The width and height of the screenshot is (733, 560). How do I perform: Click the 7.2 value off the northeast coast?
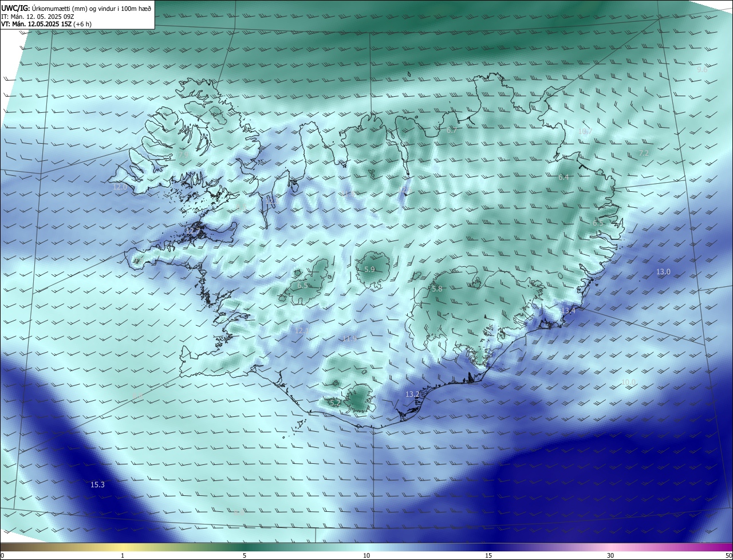[x=644, y=153]
